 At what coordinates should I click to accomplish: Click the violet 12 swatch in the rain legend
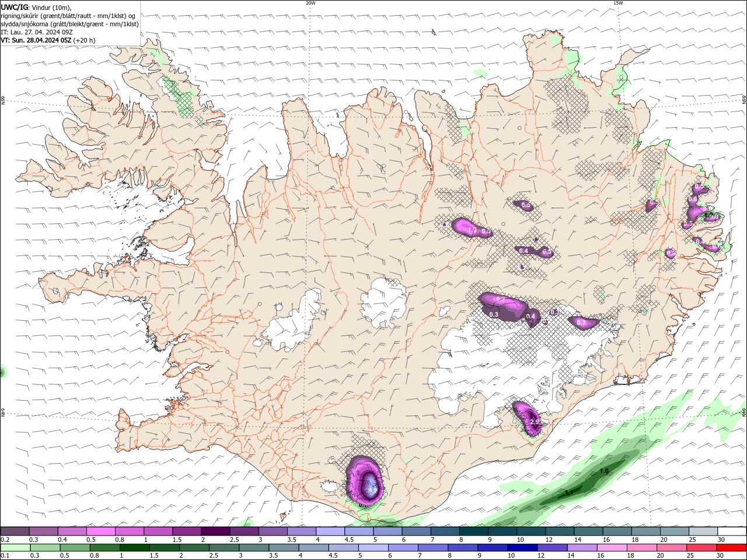(552, 548)
